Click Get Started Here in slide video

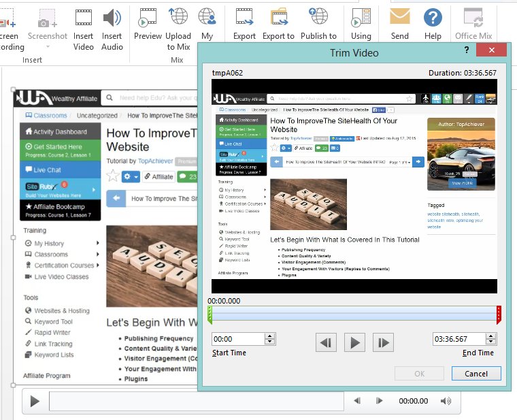60,150
